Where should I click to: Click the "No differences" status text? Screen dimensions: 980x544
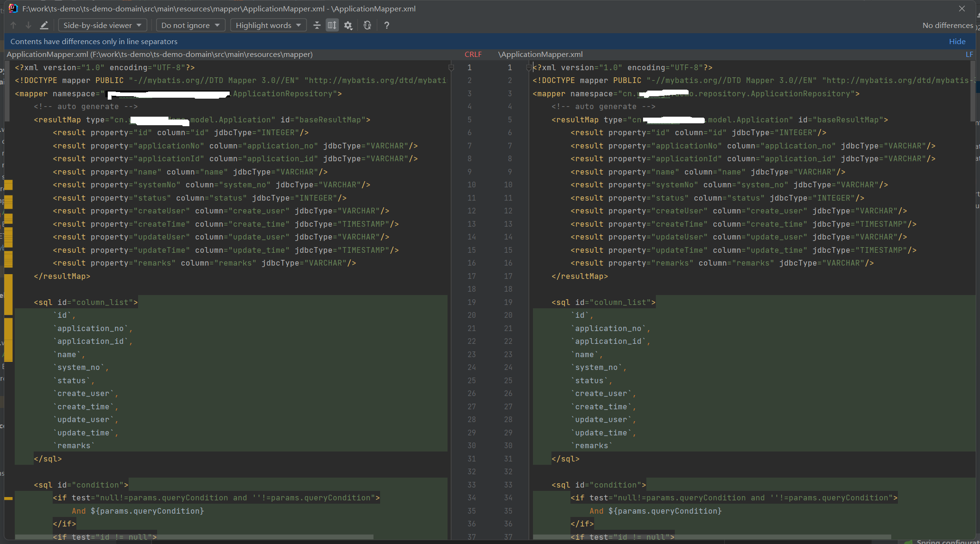[948, 25]
